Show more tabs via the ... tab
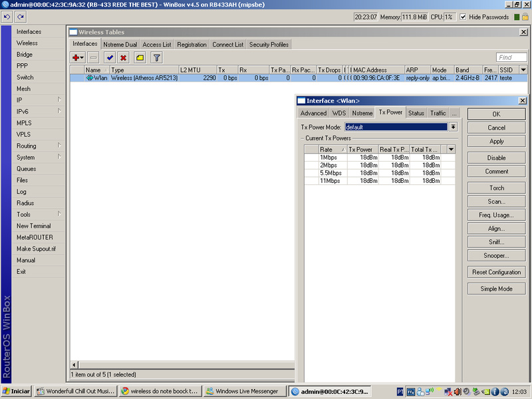 click(x=454, y=113)
